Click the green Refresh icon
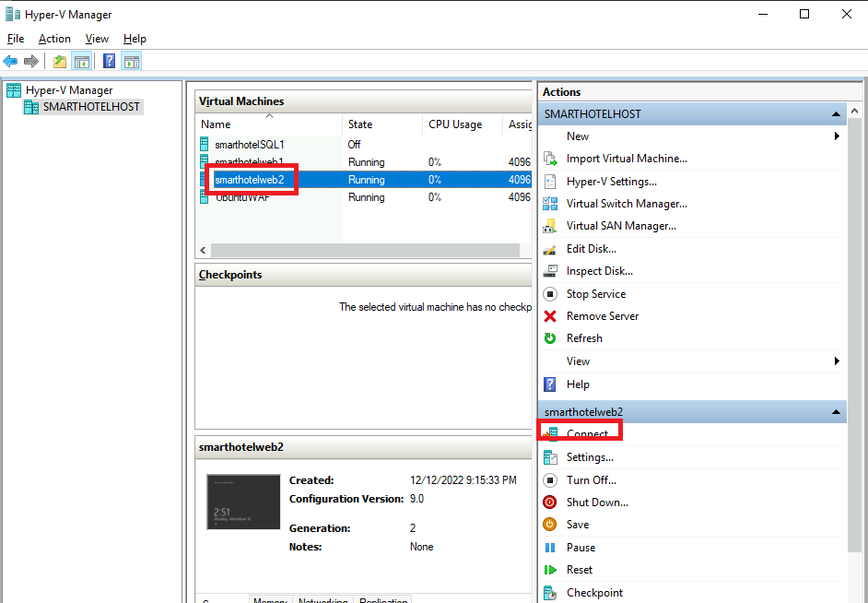868x603 pixels. coord(550,338)
